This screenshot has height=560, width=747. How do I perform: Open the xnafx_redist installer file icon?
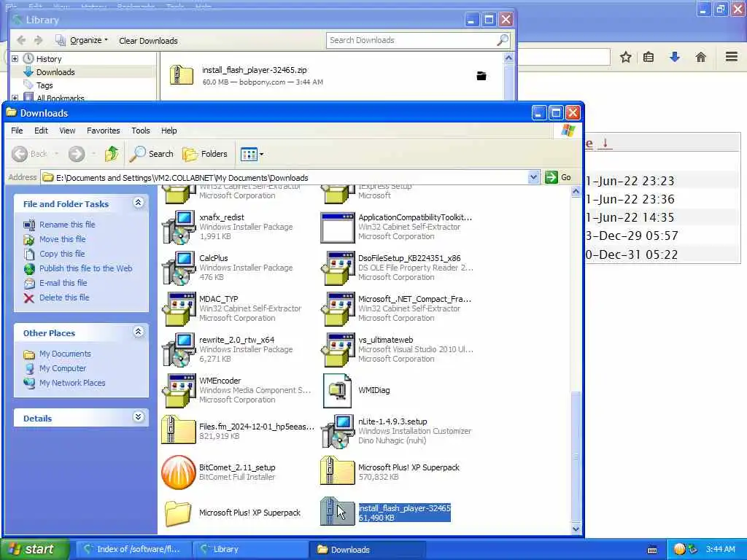pos(179,227)
